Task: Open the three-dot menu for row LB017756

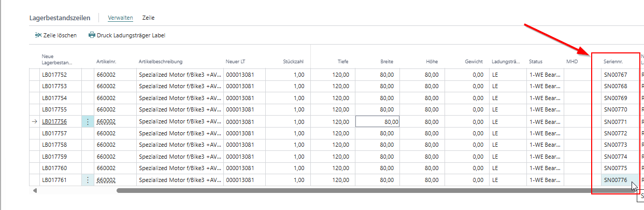Action: [88, 121]
